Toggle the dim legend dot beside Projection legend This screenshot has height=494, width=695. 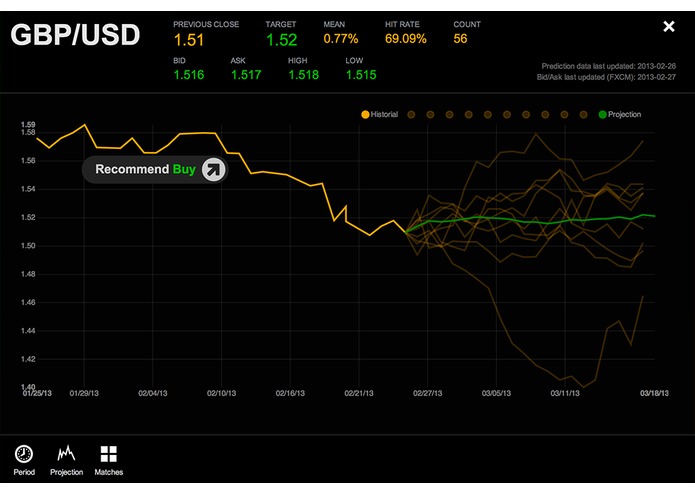coord(583,115)
